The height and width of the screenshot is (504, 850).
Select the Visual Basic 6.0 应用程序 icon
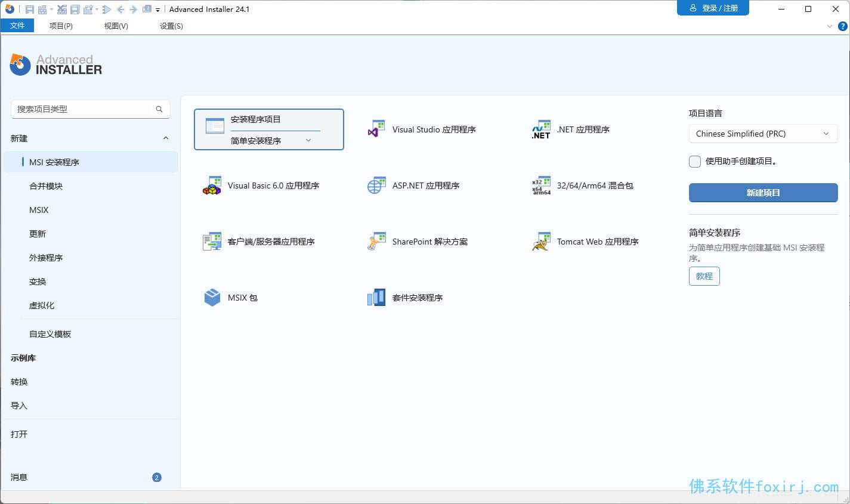tap(212, 185)
